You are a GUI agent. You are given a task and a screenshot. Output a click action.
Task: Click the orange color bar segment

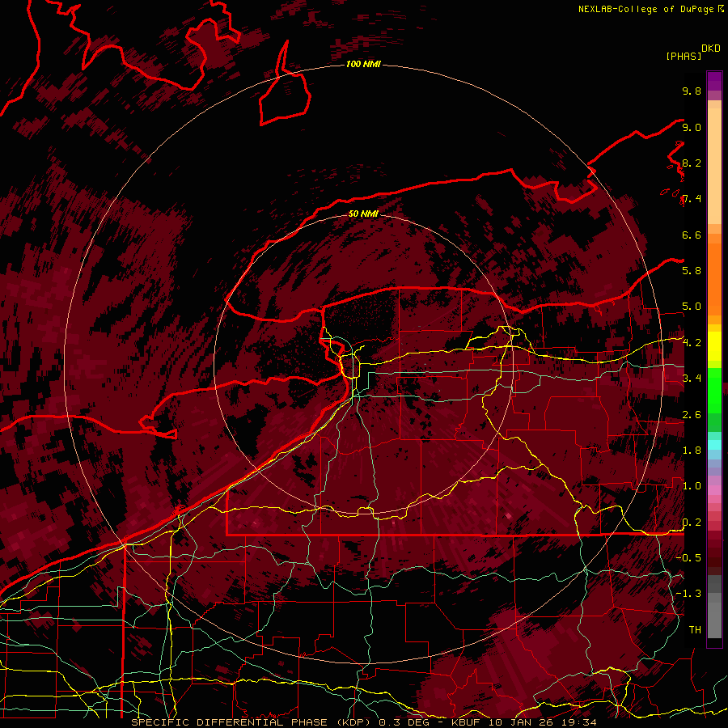point(714,278)
